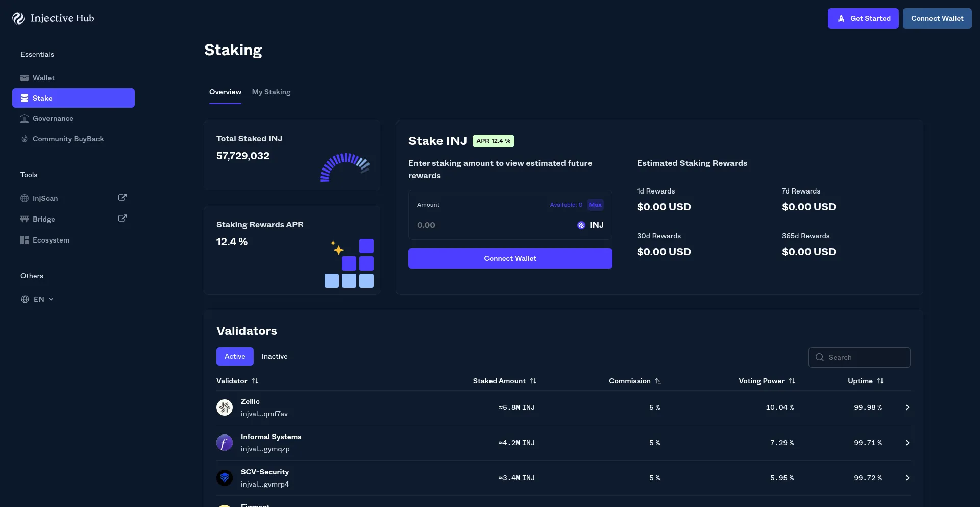This screenshot has height=507, width=980.
Task: Click the SCV-Security validator name
Action: coord(265,472)
